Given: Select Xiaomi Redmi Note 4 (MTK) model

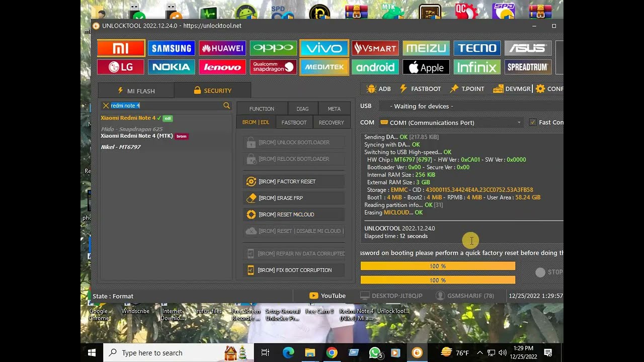Looking at the screenshot, I should 144,136.
